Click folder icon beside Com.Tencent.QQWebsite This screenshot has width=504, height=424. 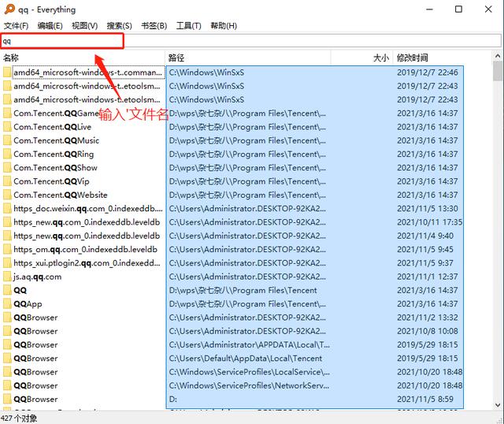pos(7,195)
